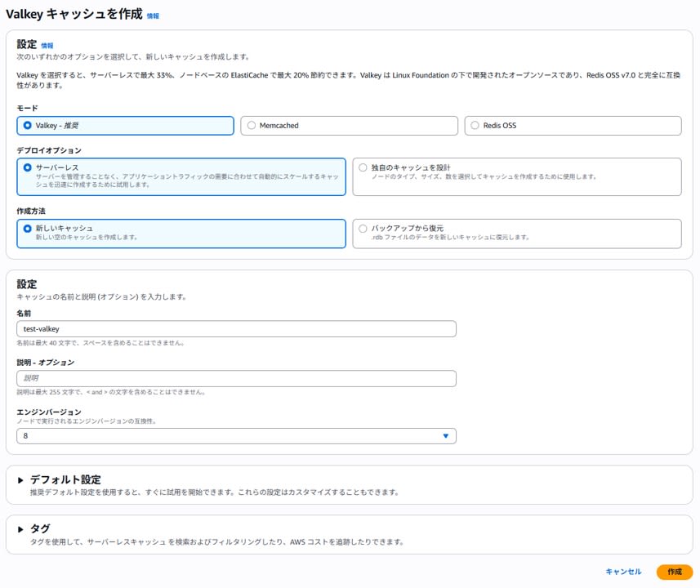Open the 情報 link beside page title
Viewport: 700px width, 588px height.
point(153,16)
